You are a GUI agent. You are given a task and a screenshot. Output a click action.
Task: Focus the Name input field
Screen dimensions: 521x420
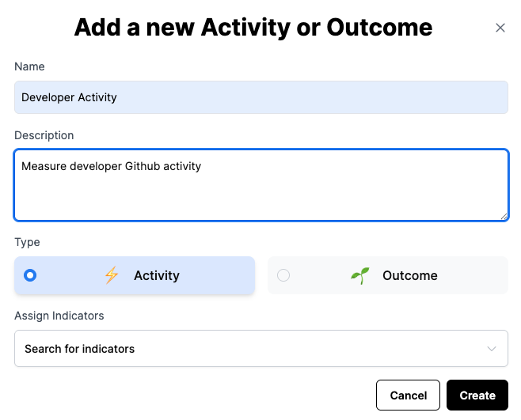pos(261,97)
